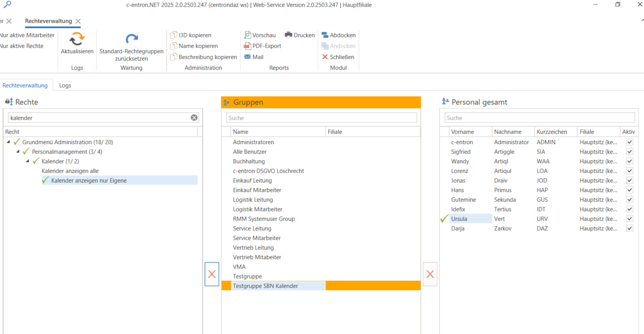Image resolution: width=644 pixels, height=334 pixels.
Task: Click the Drucken printer icon
Action: 289,35
